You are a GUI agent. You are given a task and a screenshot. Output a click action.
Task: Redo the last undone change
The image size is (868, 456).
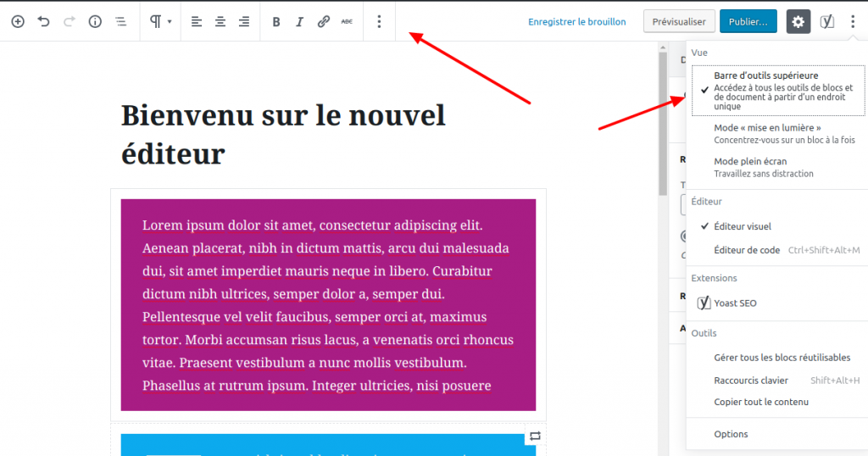(70, 21)
